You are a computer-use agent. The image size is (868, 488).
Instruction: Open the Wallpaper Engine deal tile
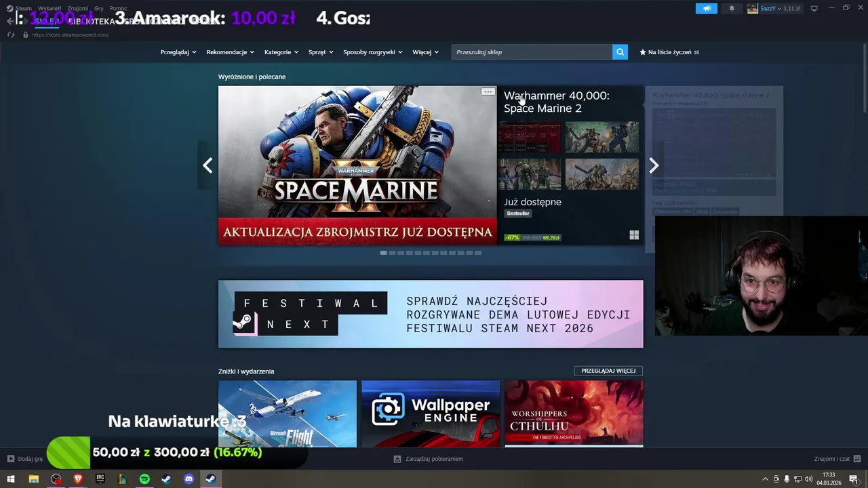tap(431, 413)
